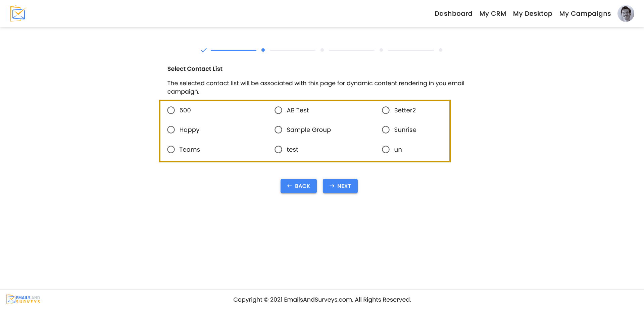
Task: Select the un contact list
Action: pos(386,149)
